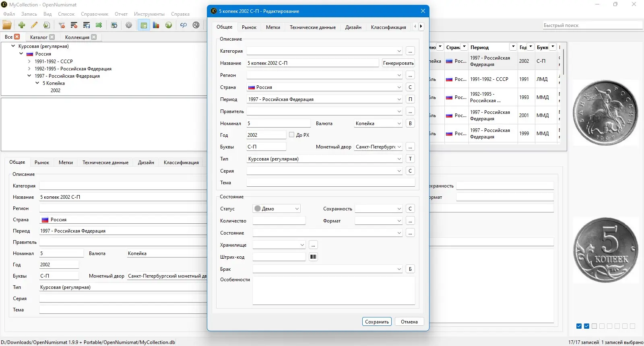
Task: Collapse the 'Курсовая (регулярная)' tree node
Action: (x=13, y=46)
